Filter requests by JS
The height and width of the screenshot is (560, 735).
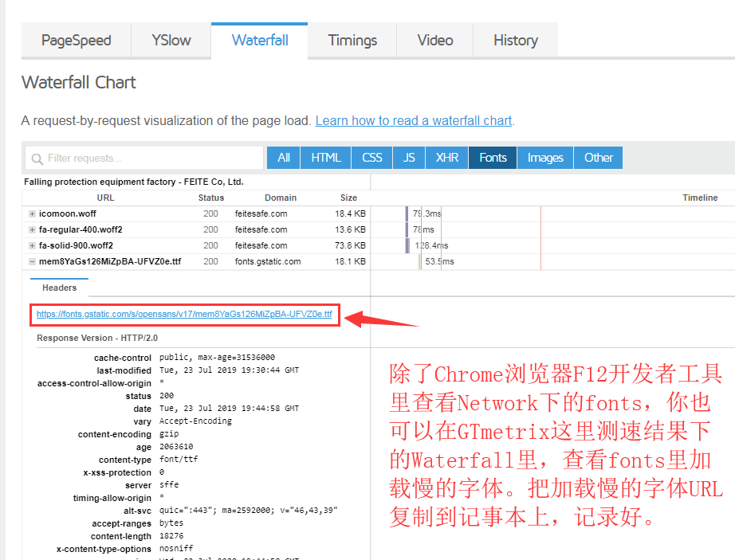[x=409, y=158]
